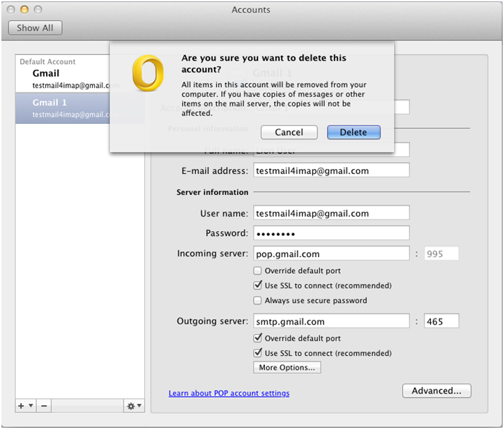Click the User name field

coord(331,213)
